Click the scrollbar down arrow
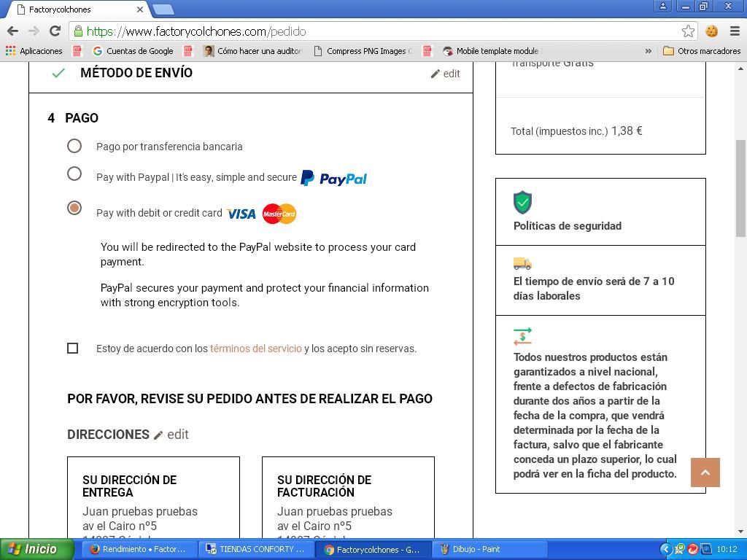747x560 pixels. [741, 532]
